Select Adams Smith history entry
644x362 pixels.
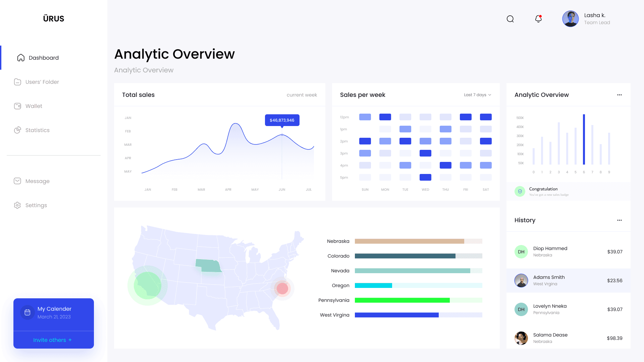(x=568, y=281)
